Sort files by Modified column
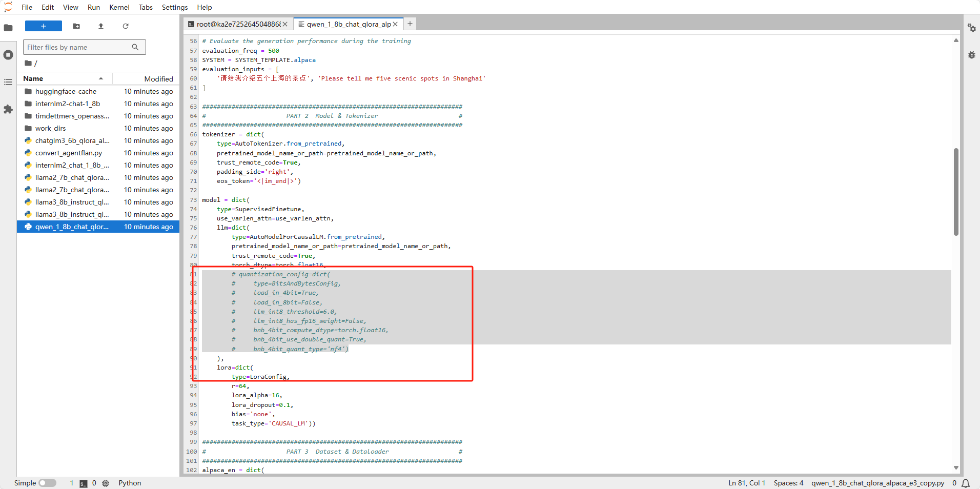The height and width of the screenshot is (489, 980). click(x=158, y=79)
